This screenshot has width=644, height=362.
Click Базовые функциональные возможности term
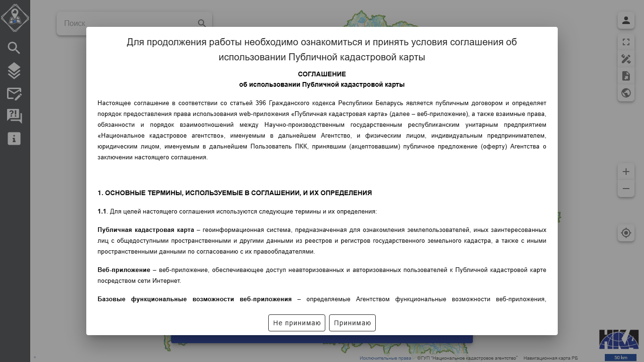[195, 299]
